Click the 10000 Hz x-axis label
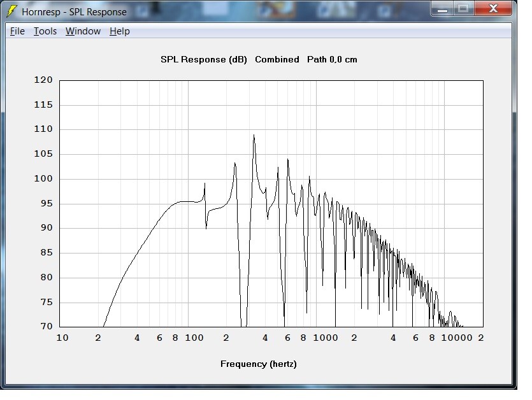This screenshot has height=400, width=532. pyautogui.click(x=457, y=338)
